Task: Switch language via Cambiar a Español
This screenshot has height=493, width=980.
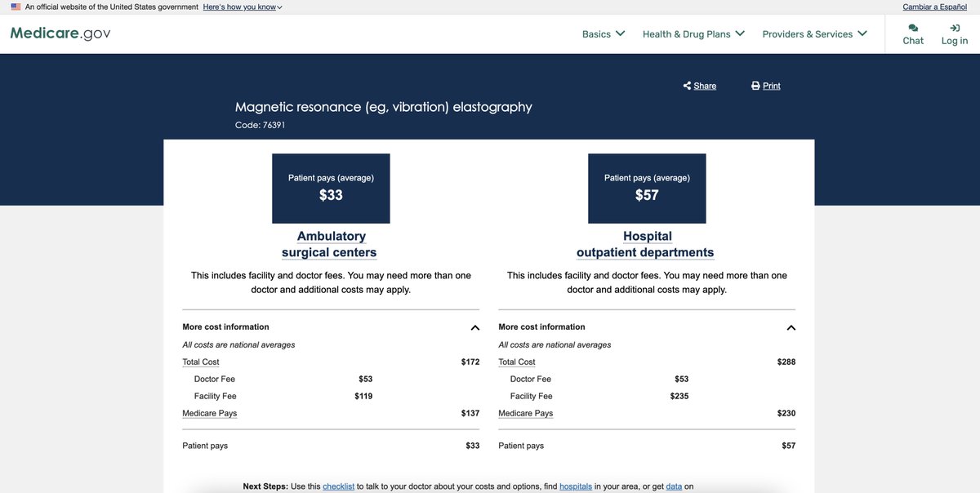Action: [x=934, y=7]
